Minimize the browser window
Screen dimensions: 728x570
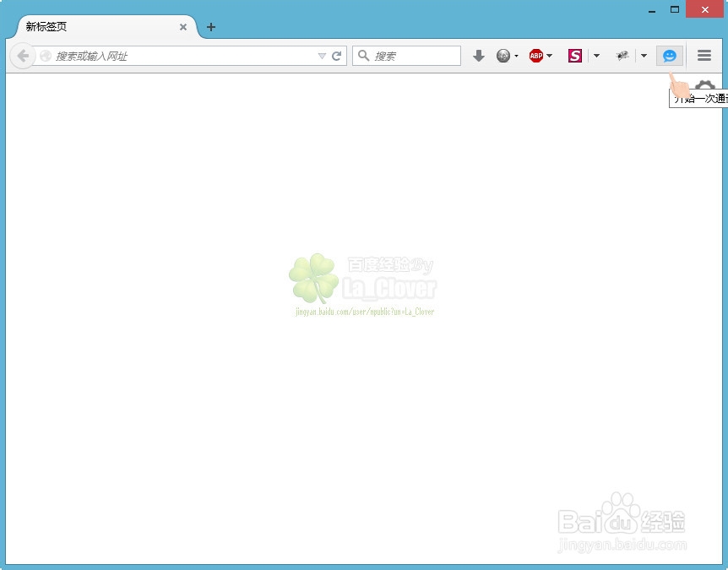[x=652, y=10]
